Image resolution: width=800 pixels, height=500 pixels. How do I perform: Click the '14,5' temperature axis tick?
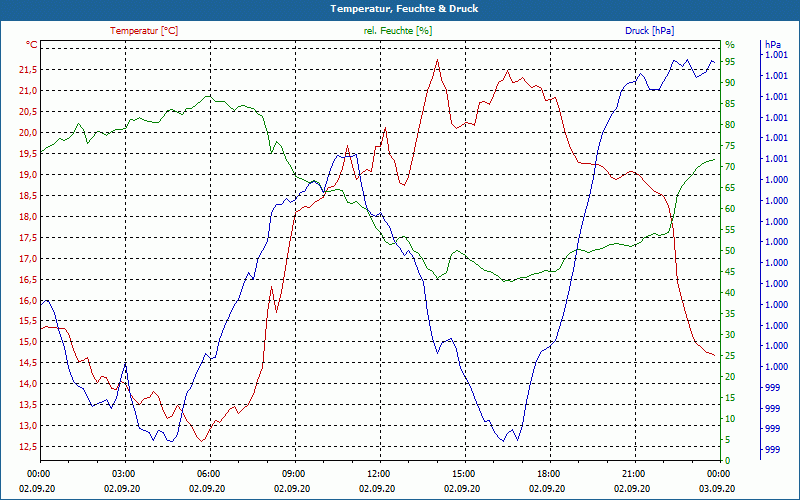click(x=28, y=363)
